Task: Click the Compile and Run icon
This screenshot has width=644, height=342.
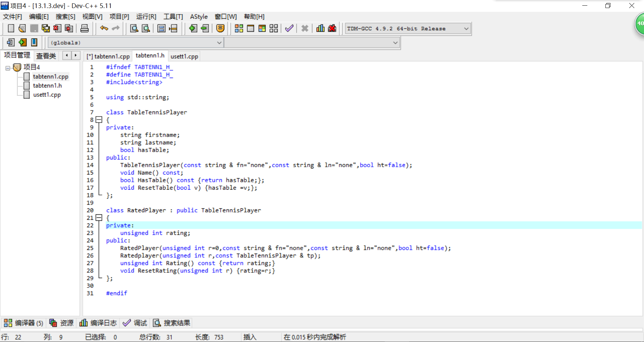Action: (x=262, y=28)
